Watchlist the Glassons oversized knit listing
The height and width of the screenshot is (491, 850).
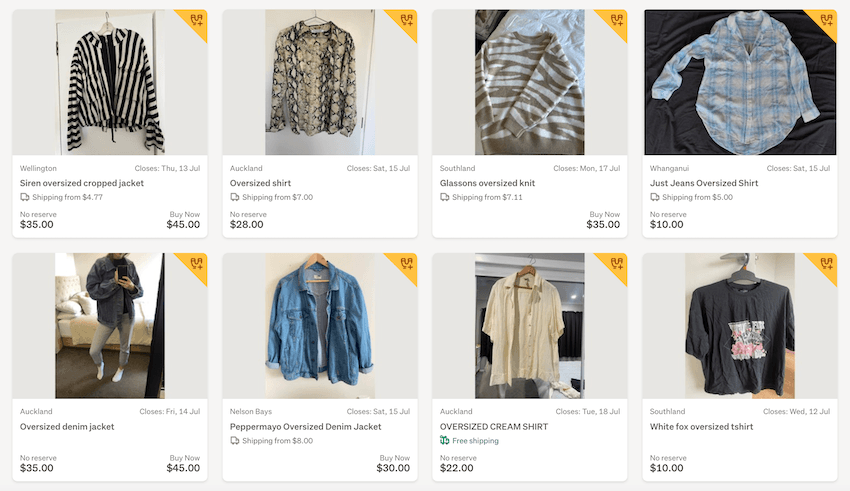point(616,20)
